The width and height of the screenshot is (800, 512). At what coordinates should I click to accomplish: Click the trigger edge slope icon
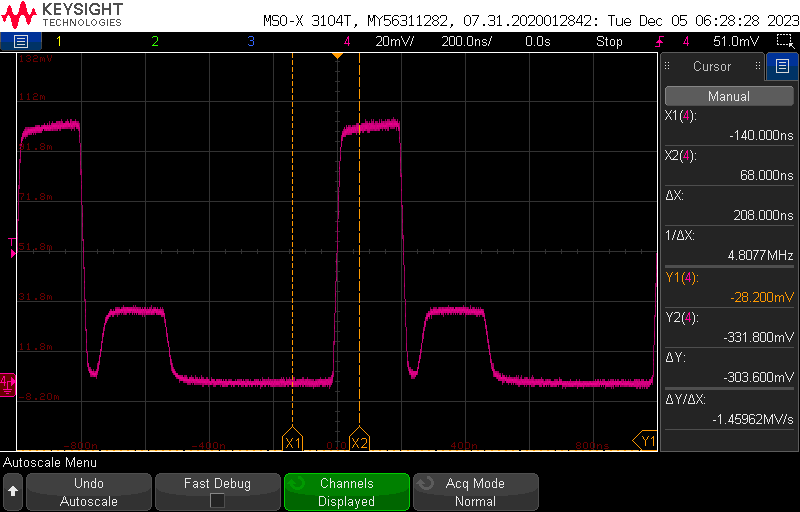659,41
